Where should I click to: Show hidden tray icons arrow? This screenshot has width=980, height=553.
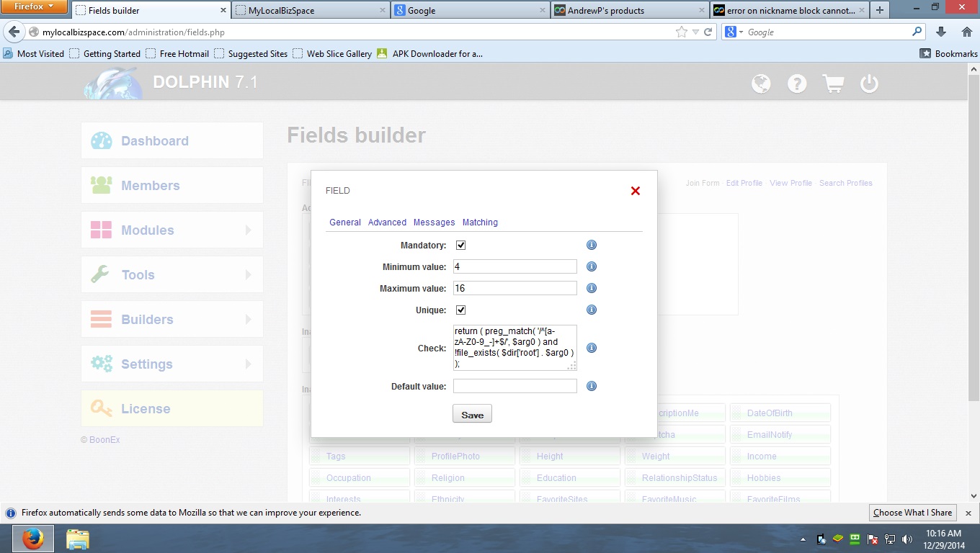[803, 539]
